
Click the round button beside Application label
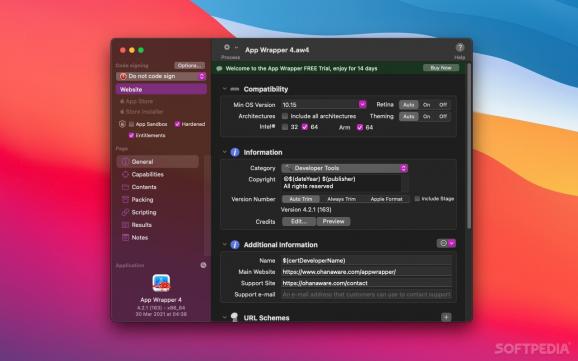(203, 265)
